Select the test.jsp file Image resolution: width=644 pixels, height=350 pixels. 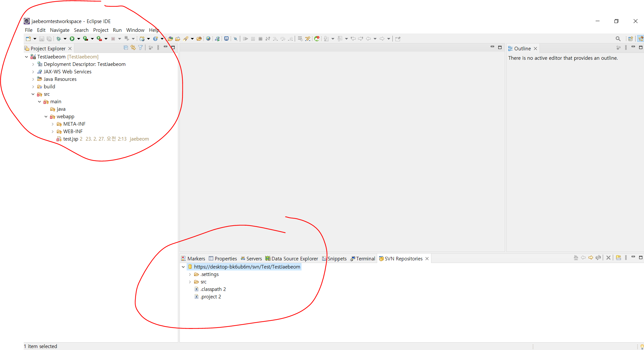tap(70, 139)
